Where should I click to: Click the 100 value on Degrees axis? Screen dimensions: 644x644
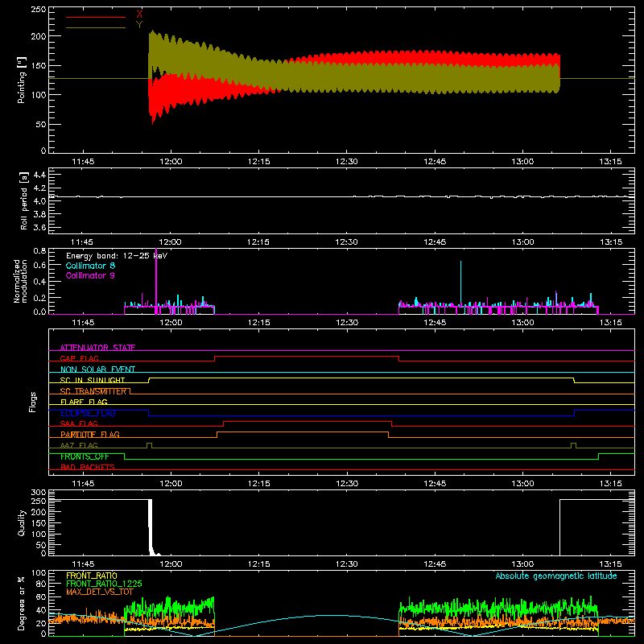pyautogui.click(x=38, y=573)
